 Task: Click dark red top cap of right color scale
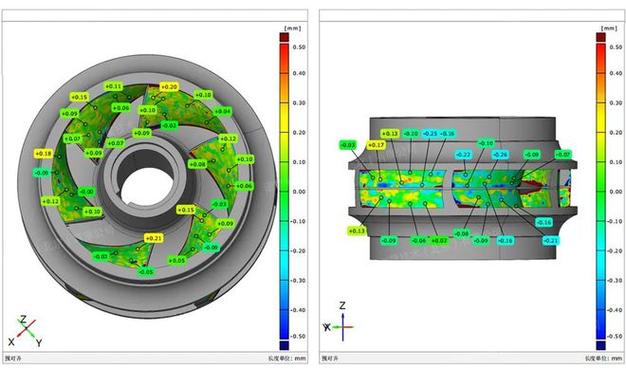(601, 37)
